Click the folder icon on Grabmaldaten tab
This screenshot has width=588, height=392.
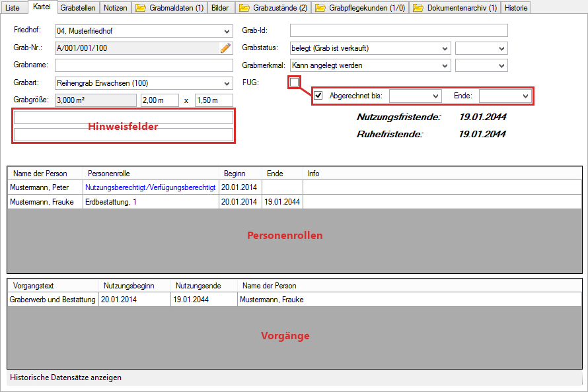[140, 8]
